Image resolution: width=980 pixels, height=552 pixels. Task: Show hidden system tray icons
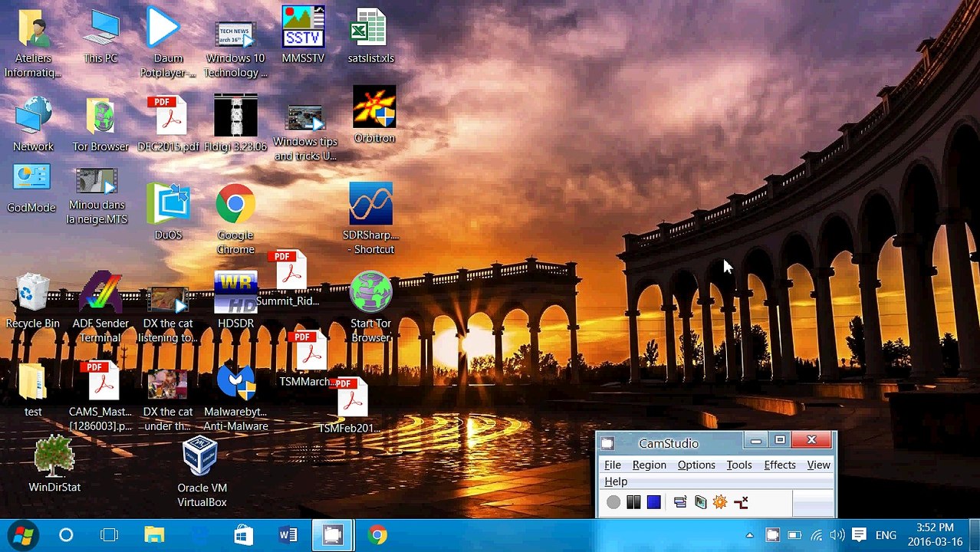tap(750, 535)
